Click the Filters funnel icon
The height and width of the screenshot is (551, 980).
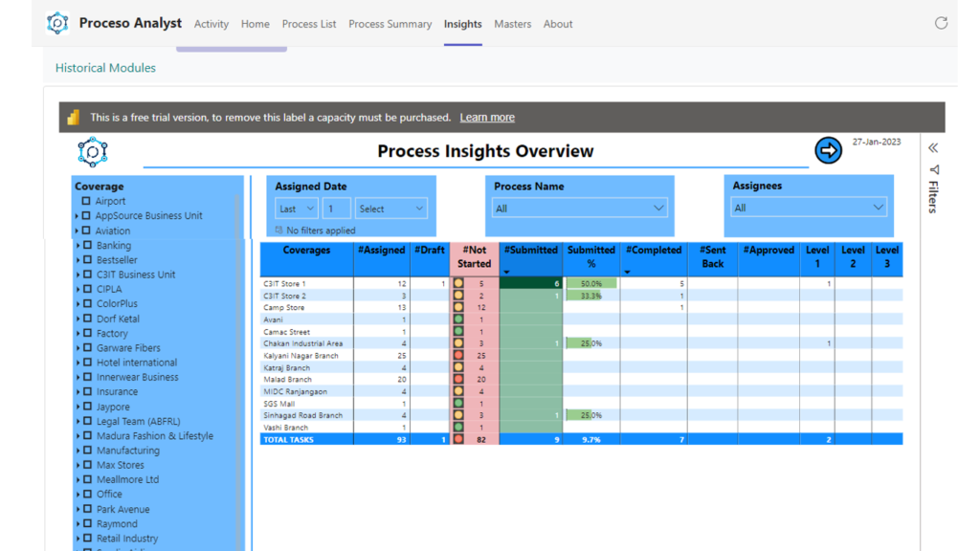click(x=933, y=170)
